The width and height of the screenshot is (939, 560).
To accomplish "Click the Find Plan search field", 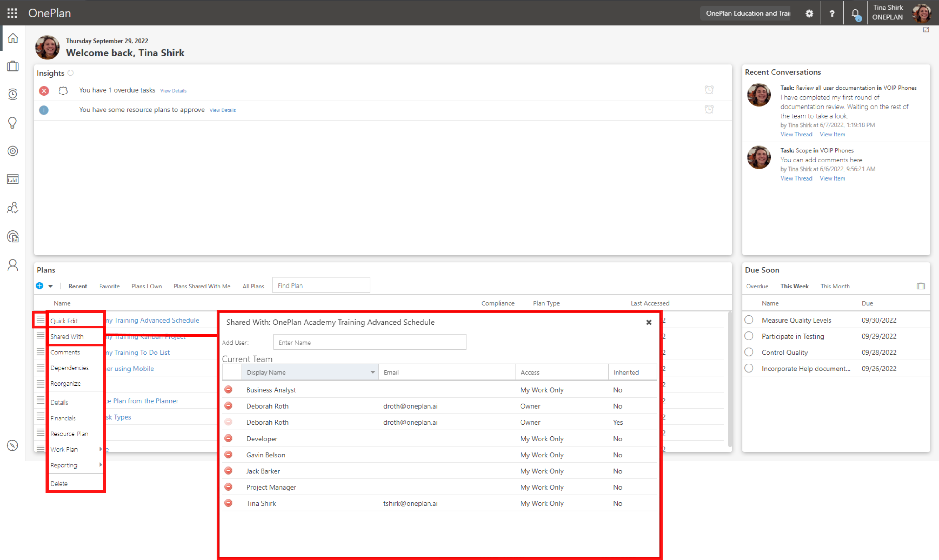I will [321, 286].
